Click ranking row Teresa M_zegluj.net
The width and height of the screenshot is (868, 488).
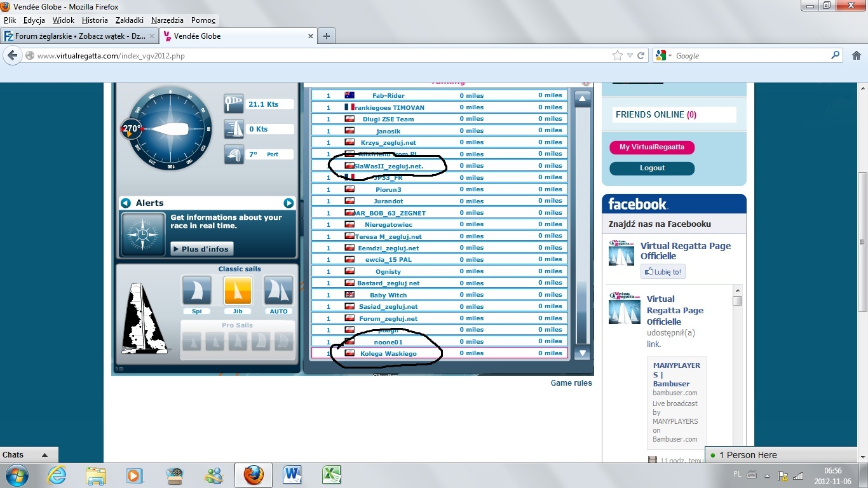(x=439, y=236)
